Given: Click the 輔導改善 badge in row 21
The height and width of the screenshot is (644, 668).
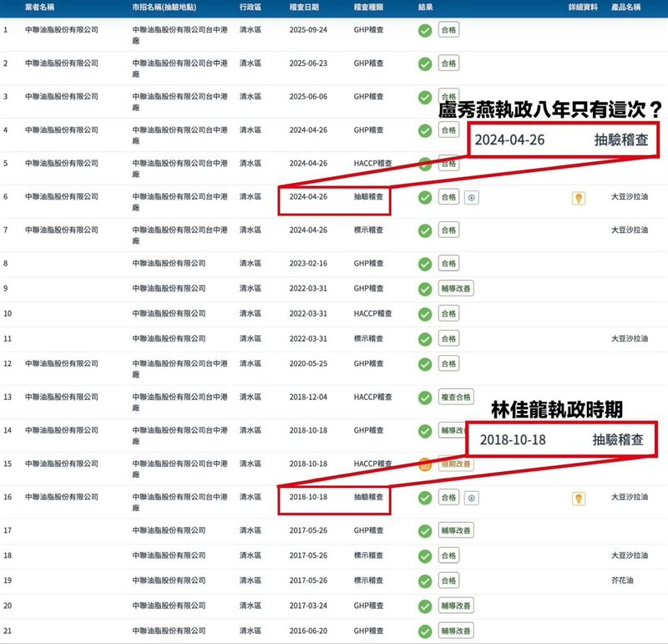Looking at the screenshot, I should point(456,631).
